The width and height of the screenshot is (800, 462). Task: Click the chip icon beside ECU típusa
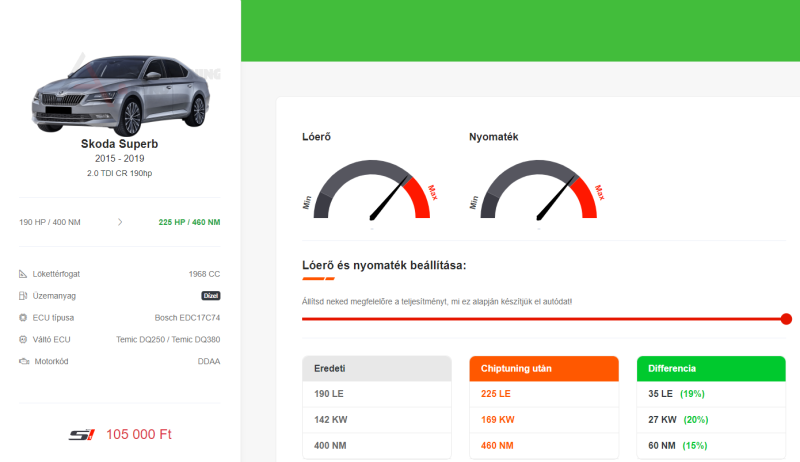coord(23,318)
